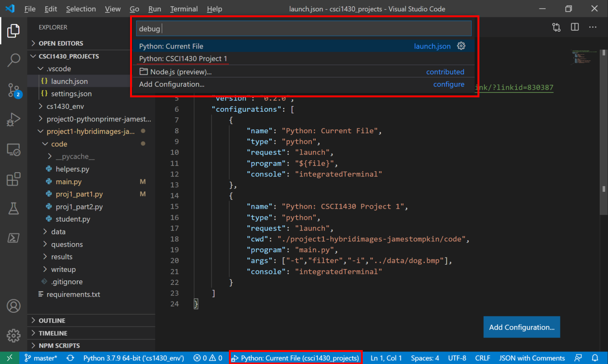The width and height of the screenshot is (608, 364).
Task: Click the Remote Explorer icon
Action: point(13,150)
